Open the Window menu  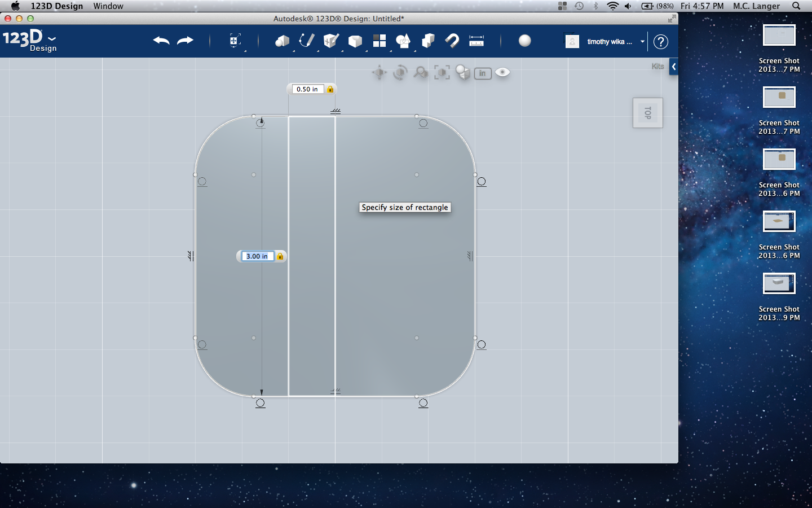pos(108,6)
